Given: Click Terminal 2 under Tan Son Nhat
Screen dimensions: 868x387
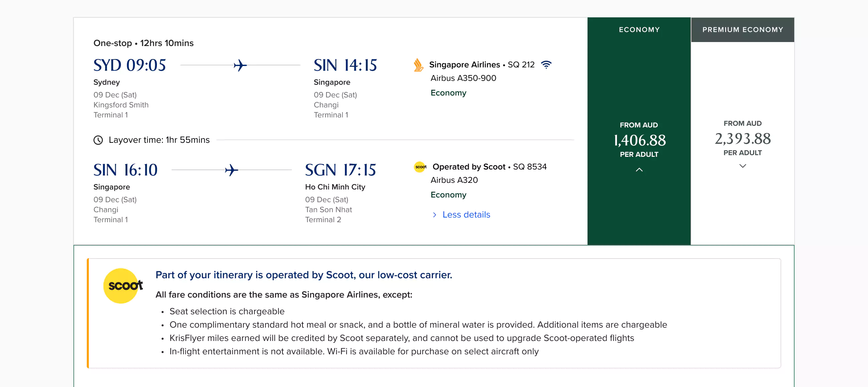Looking at the screenshot, I should point(323,220).
